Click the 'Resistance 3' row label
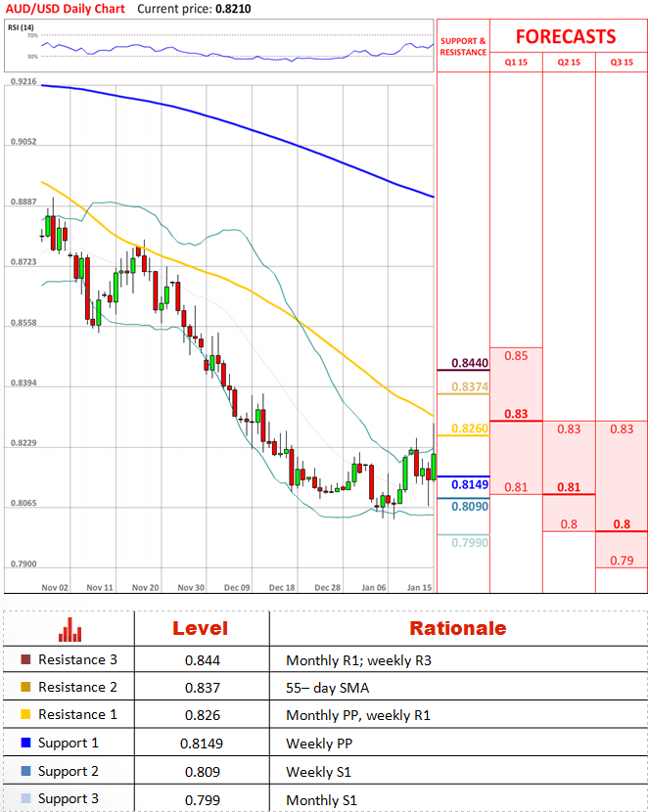648x812 pixels. pos(77,659)
